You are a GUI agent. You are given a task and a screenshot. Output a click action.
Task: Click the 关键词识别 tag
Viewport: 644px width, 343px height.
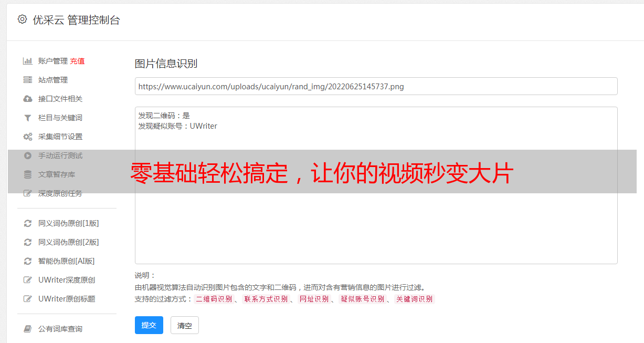[414, 299]
